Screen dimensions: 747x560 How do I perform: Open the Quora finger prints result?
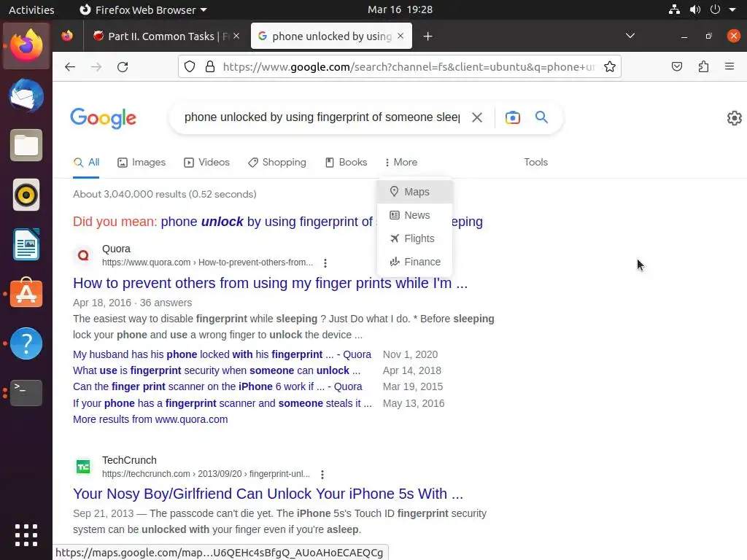coord(270,284)
